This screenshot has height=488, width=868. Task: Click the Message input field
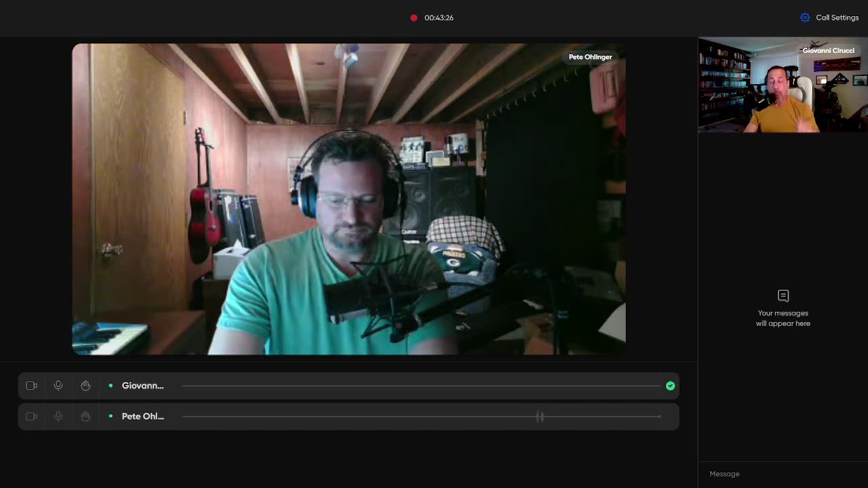783,474
